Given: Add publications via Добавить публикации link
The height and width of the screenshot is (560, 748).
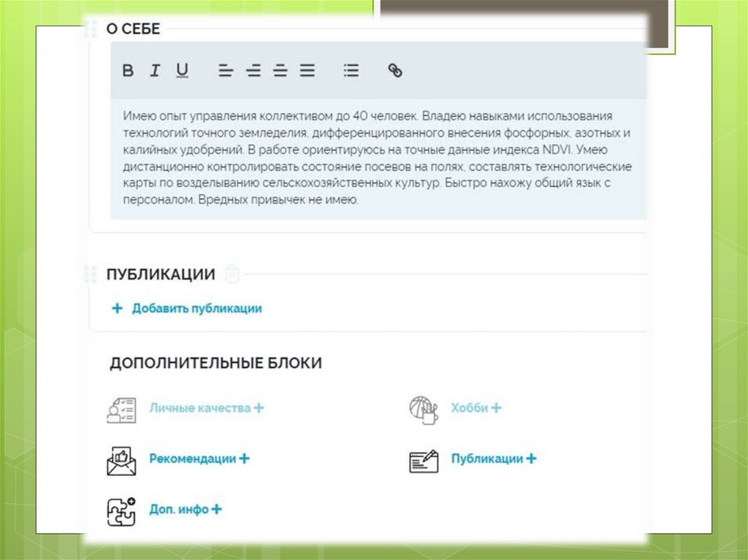Looking at the screenshot, I should pyautogui.click(x=197, y=308).
